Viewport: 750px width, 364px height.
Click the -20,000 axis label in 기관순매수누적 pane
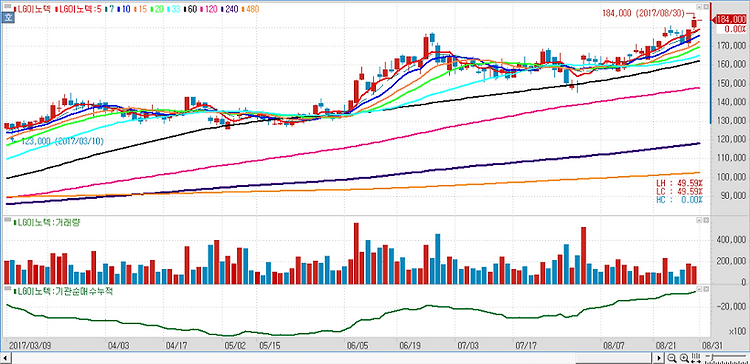pyautogui.click(x=731, y=307)
